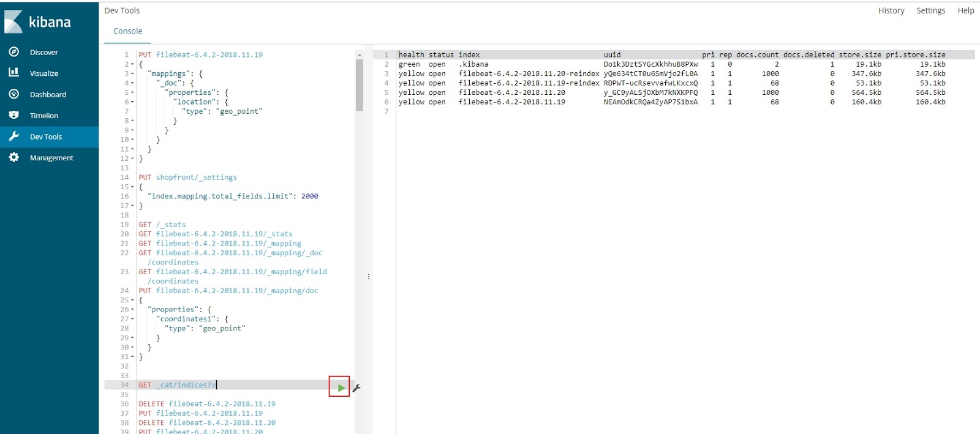Click DELETE filebeat-6.4.2-2018.11.19 line
This screenshot has width=980, height=434.
point(207,404)
